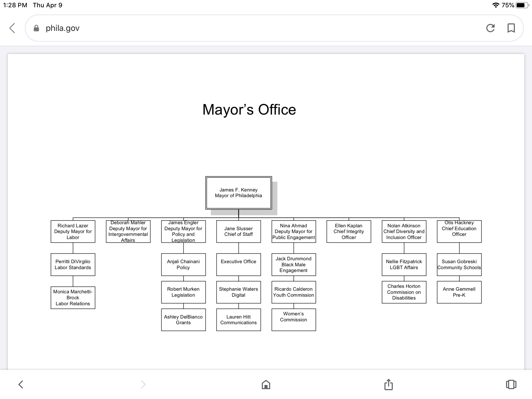The width and height of the screenshot is (532, 399).
Task: Tap the James F. Kenney Mayor box
Action: [238, 193]
